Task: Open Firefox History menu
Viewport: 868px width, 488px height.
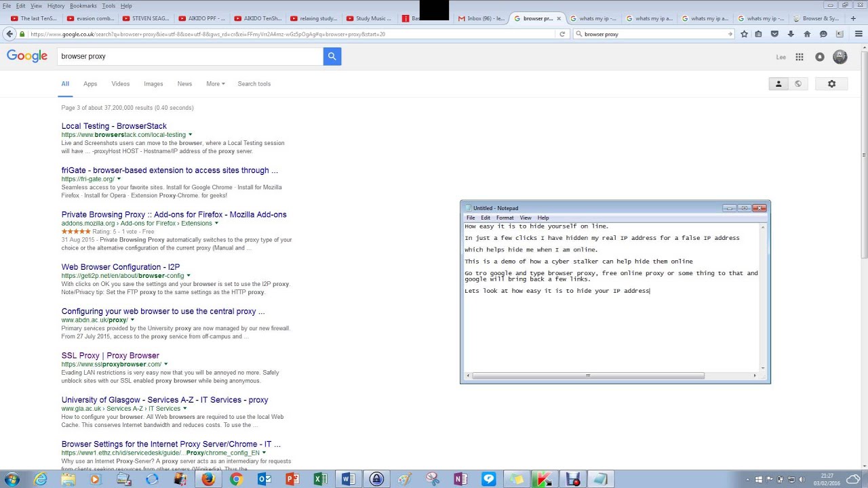Action: coord(56,5)
